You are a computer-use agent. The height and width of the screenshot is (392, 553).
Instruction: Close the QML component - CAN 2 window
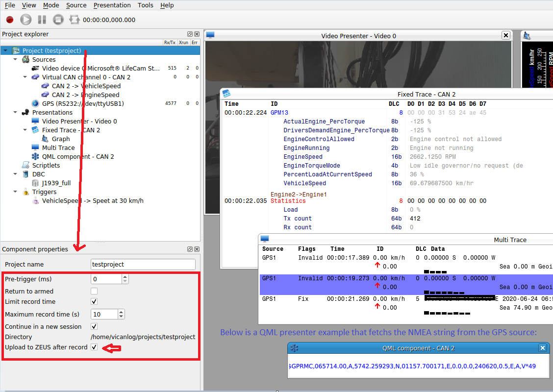(x=542, y=348)
